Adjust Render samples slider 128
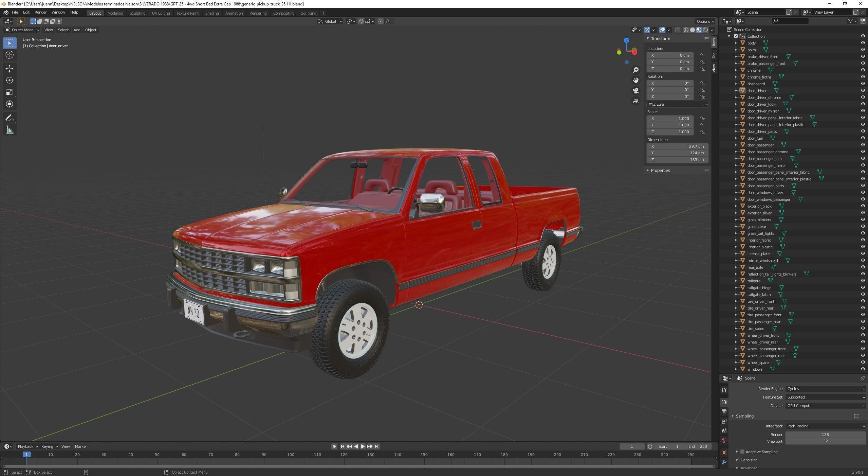The width and height of the screenshot is (868, 476). pyautogui.click(x=826, y=435)
